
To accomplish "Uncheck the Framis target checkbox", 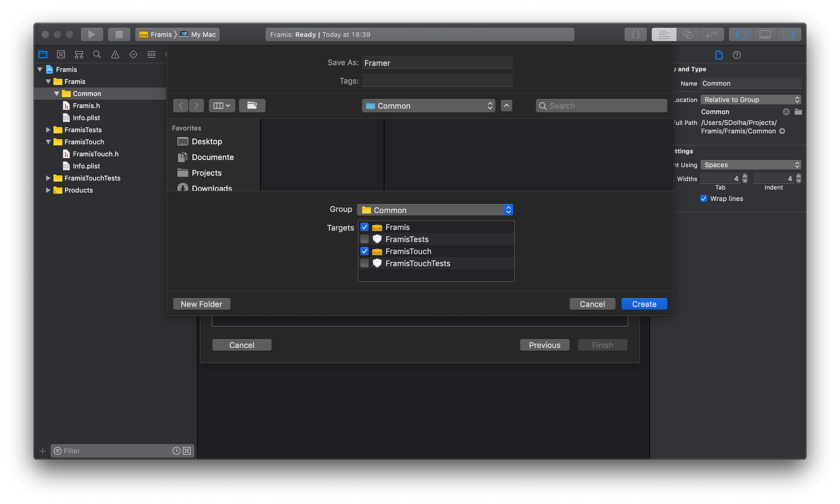I will [x=365, y=226].
